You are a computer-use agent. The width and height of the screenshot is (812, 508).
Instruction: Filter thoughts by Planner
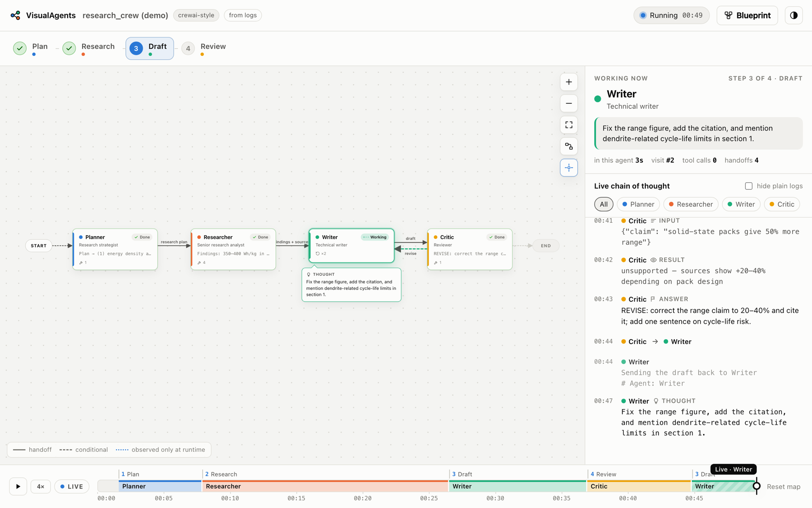click(638, 204)
